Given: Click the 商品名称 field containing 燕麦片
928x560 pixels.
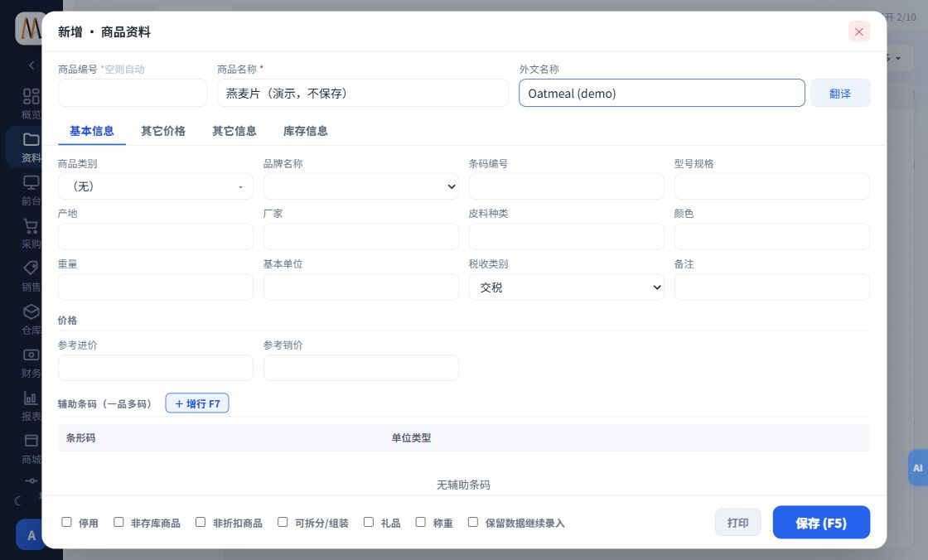Looking at the screenshot, I should [363, 94].
